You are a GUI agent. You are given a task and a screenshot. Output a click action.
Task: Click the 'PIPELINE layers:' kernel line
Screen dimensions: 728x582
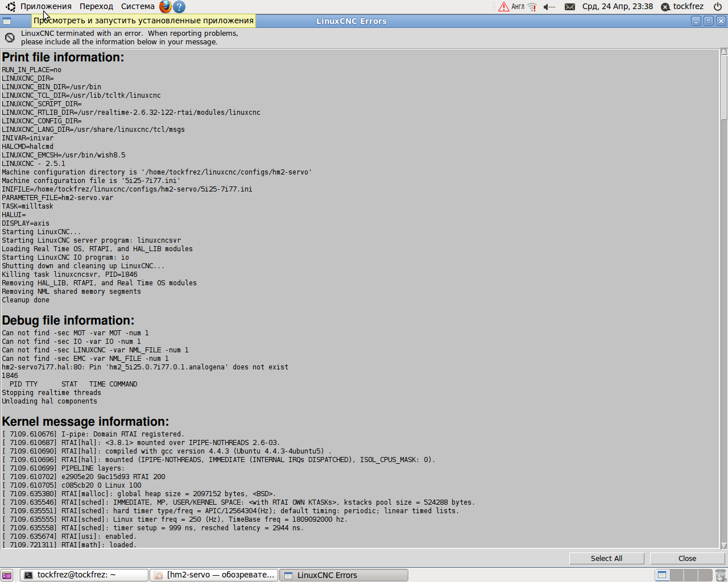(x=63, y=468)
